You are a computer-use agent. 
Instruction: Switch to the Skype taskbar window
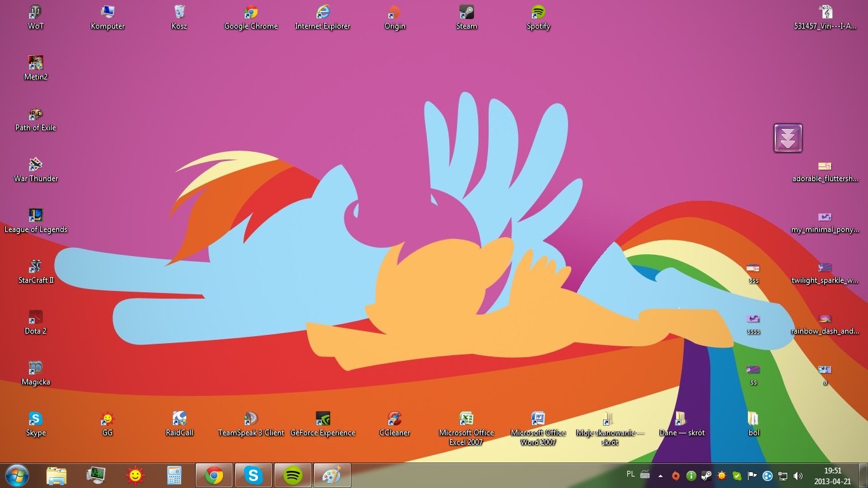tap(254, 475)
